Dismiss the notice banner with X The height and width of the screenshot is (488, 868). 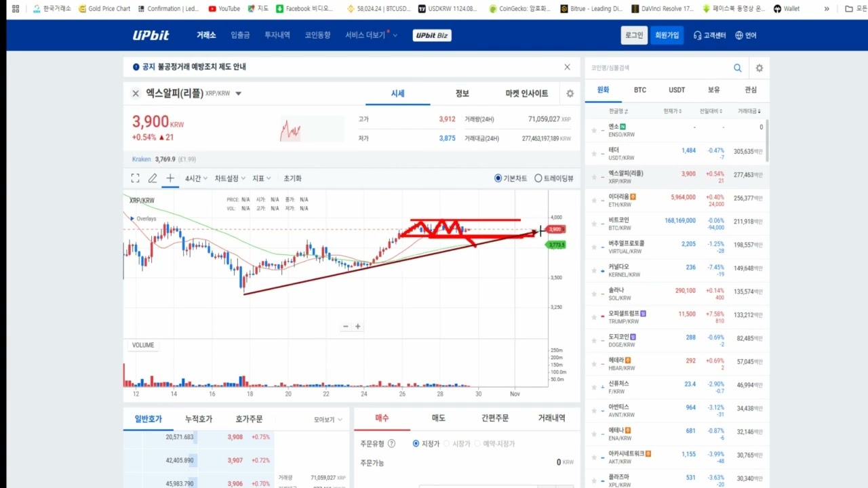pyautogui.click(x=568, y=67)
